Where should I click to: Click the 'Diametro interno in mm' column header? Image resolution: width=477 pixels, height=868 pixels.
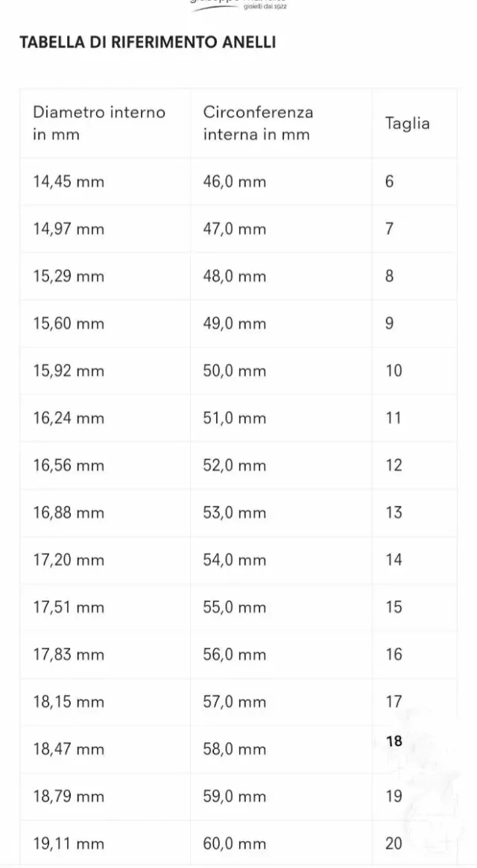99,123
